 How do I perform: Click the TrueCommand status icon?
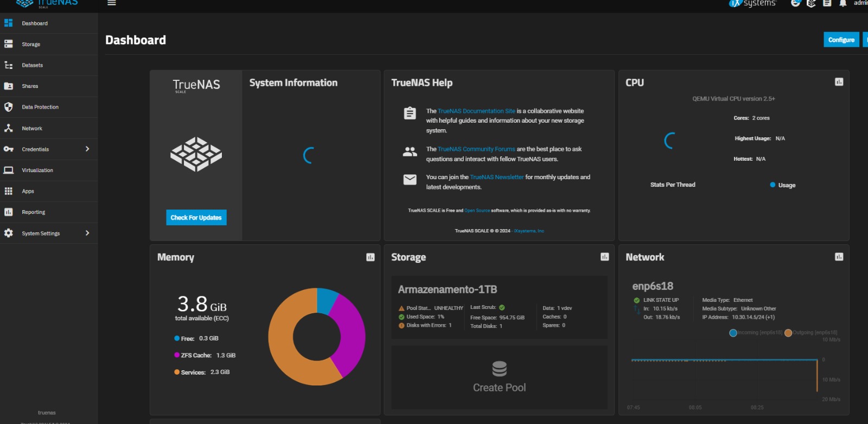click(811, 3)
